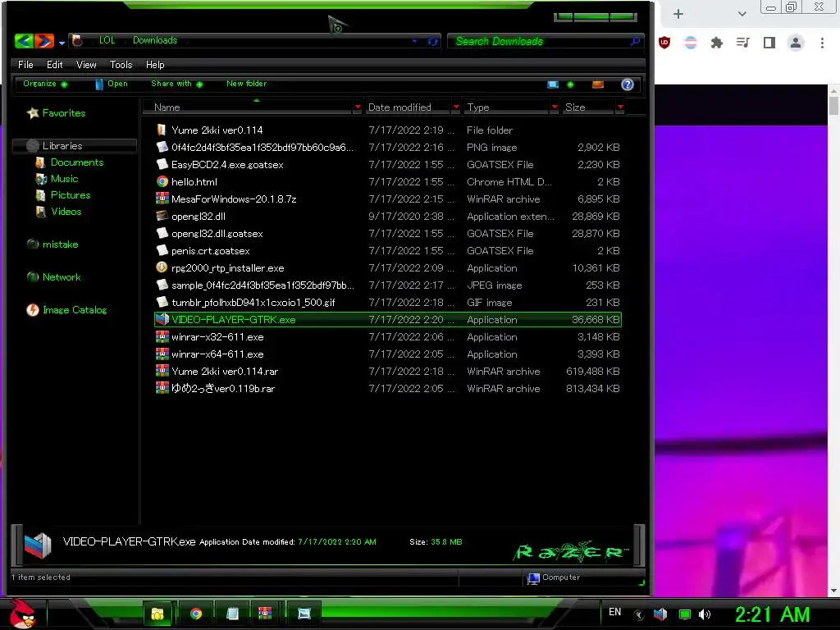Open the Videos library

(58, 212)
